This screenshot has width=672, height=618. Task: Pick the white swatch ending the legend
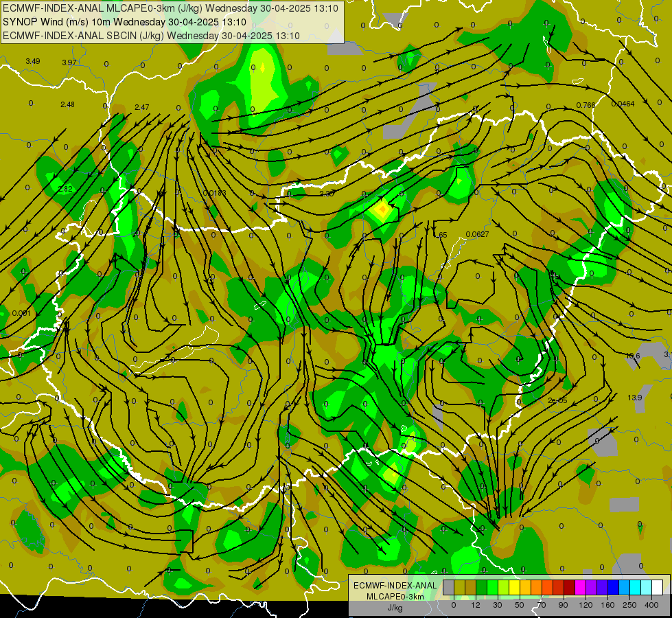coord(657,587)
